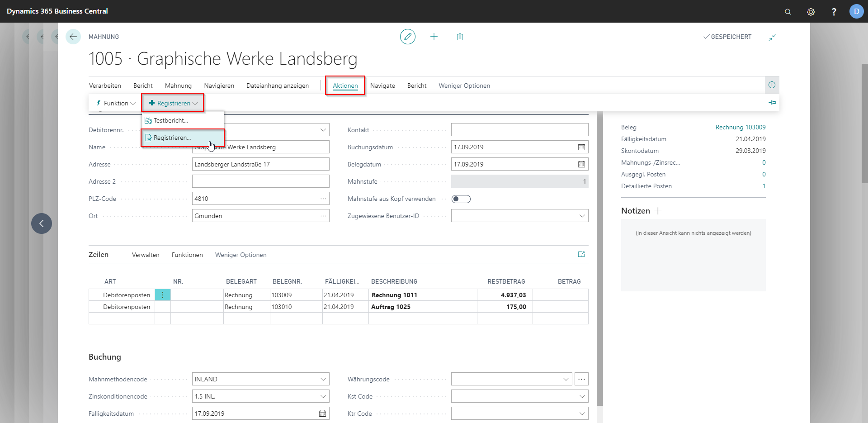Select the Testbericht... menu entry
The width and height of the screenshot is (868, 423).
coord(183,120)
